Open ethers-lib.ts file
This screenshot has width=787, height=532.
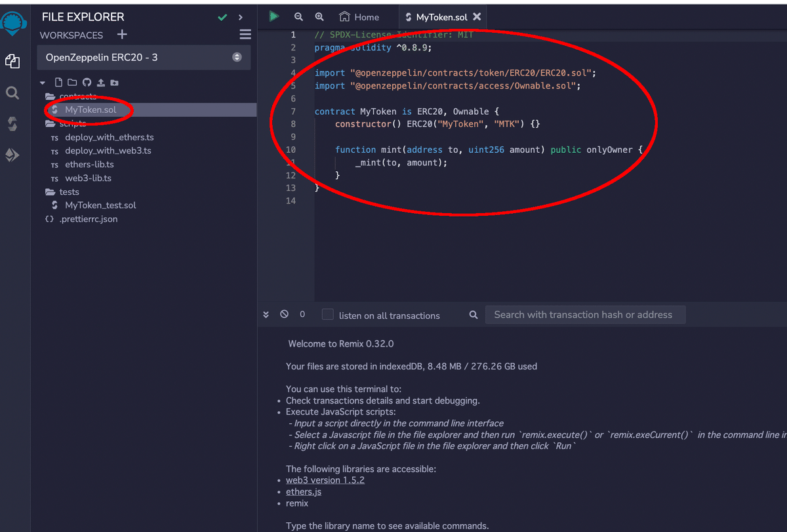pos(89,165)
